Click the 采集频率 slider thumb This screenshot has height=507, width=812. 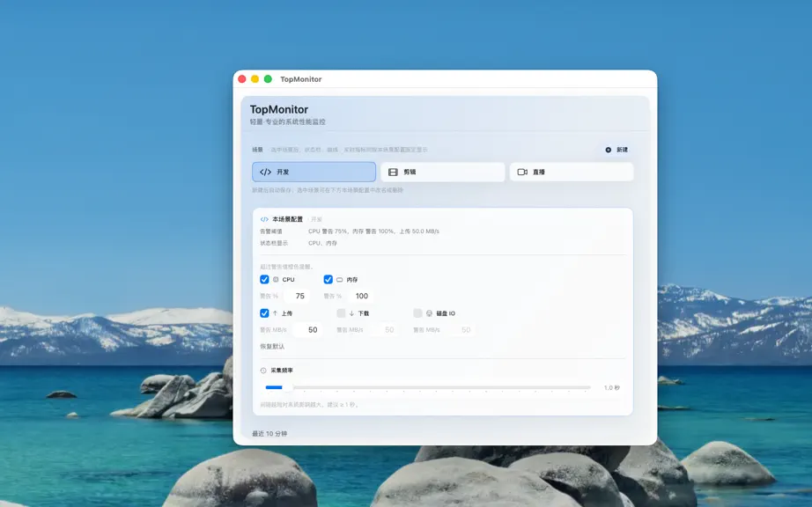[288, 387]
